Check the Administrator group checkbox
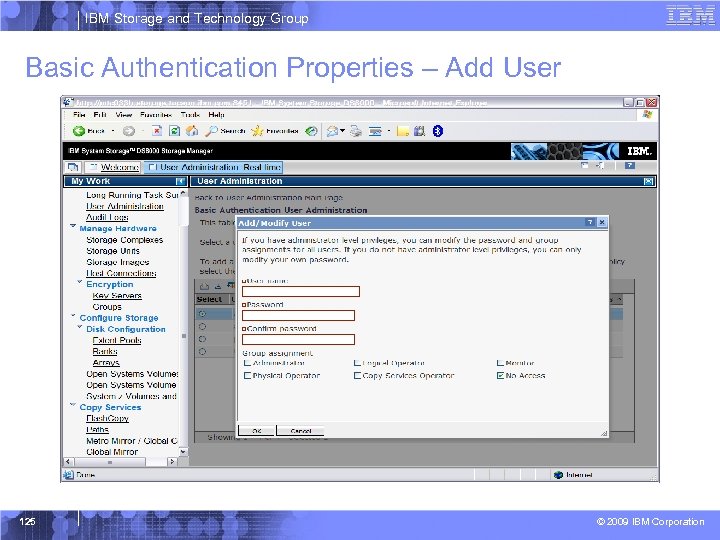 pos(247,363)
